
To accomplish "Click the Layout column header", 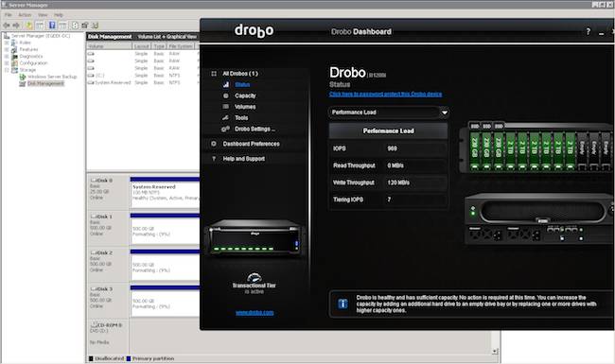I will coord(142,46).
